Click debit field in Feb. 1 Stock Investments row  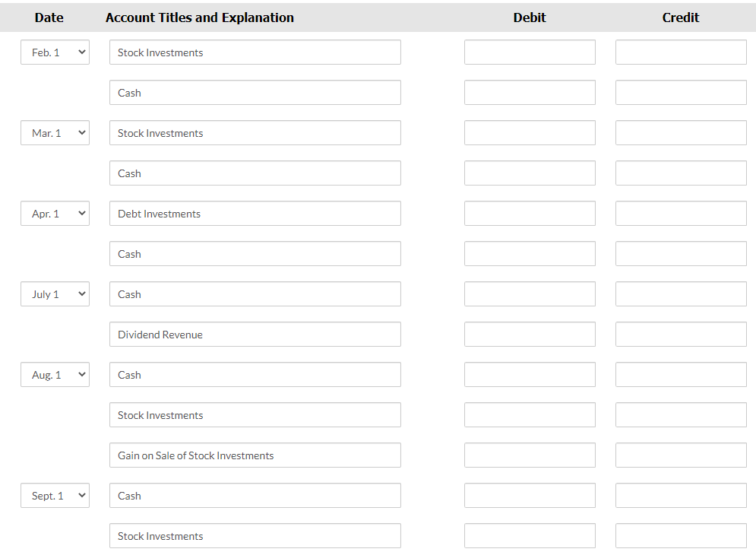[x=530, y=52]
